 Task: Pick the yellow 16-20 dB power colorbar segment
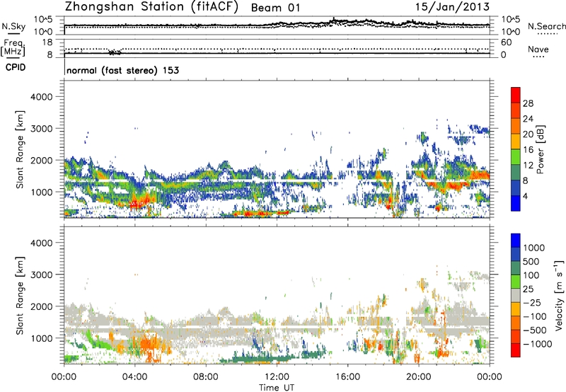516,142
